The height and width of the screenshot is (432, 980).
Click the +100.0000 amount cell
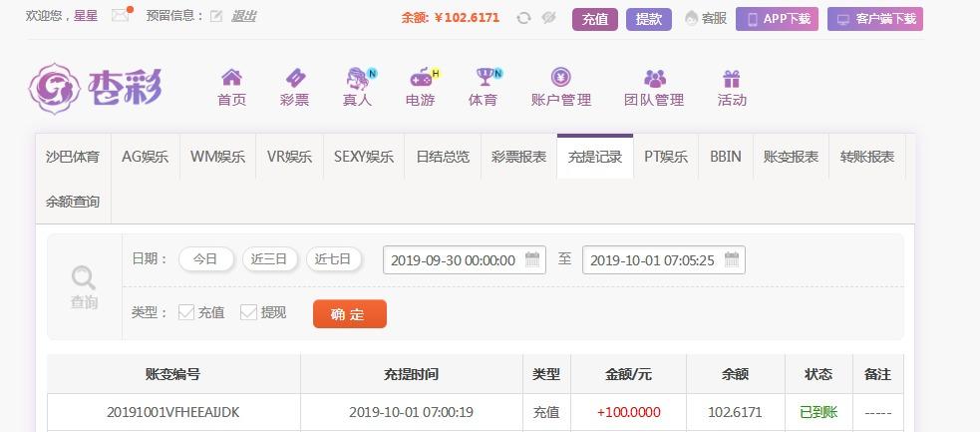click(629, 413)
